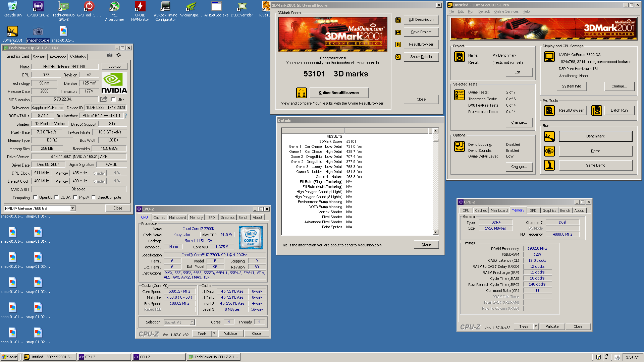Toggle the UEFI checkbox in GPU-Z
This screenshot has width=644, height=362.
pyautogui.click(x=114, y=100)
